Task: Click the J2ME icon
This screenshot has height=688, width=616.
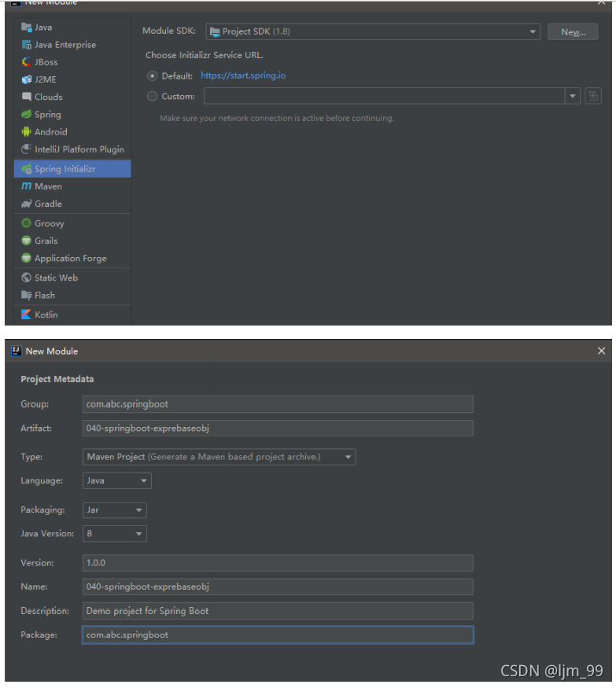Action: (26, 79)
